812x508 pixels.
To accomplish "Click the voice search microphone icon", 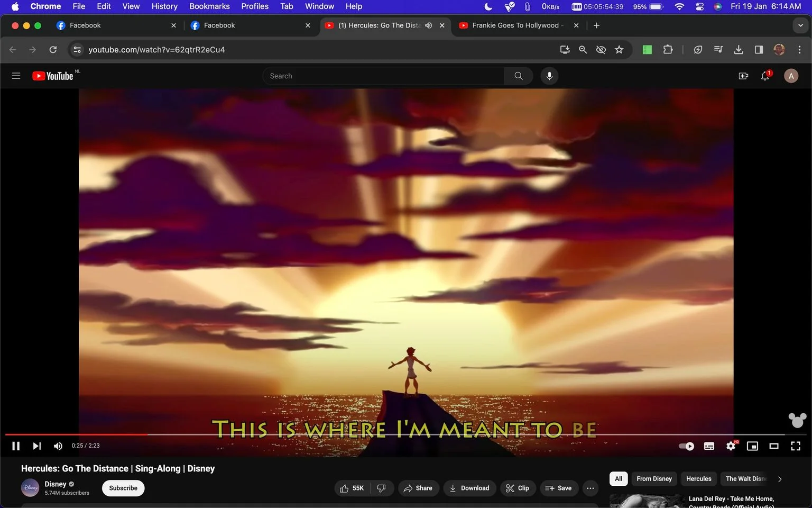I will (x=549, y=76).
